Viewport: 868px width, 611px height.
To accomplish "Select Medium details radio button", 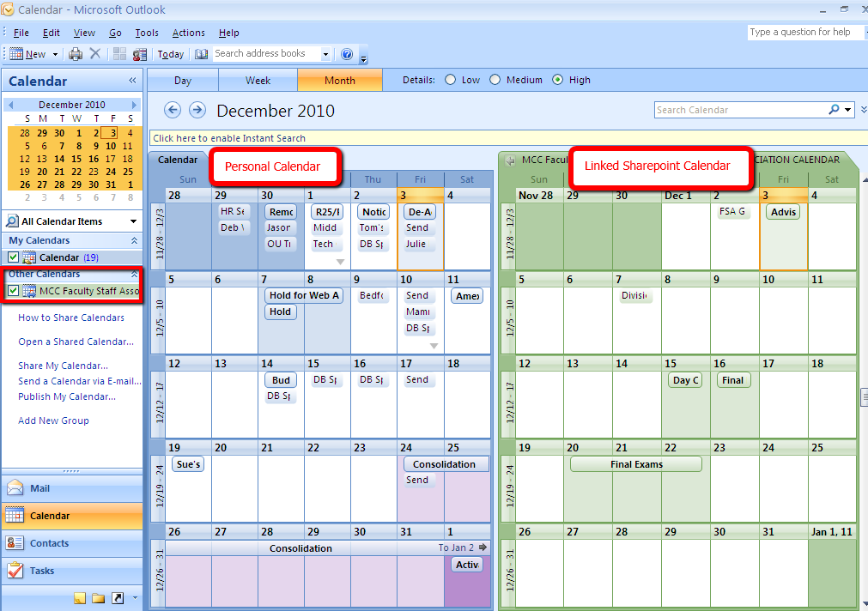I will [x=495, y=80].
